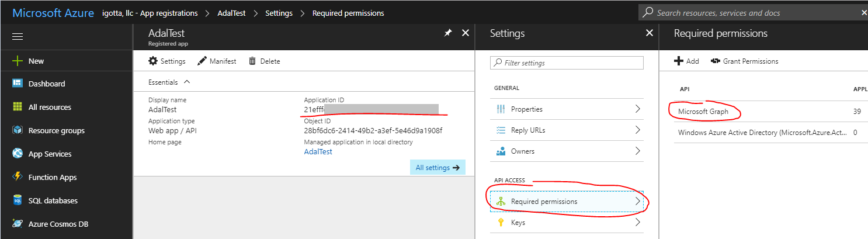Click the Required permissions breadcrumb
This screenshot has height=239, width=868.
click(x=348, y=13)
